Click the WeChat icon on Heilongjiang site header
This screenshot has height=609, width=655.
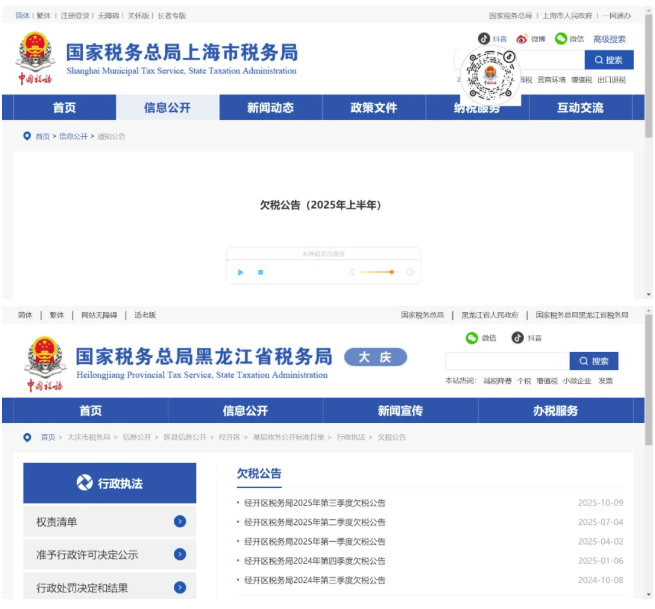[472, 338]
